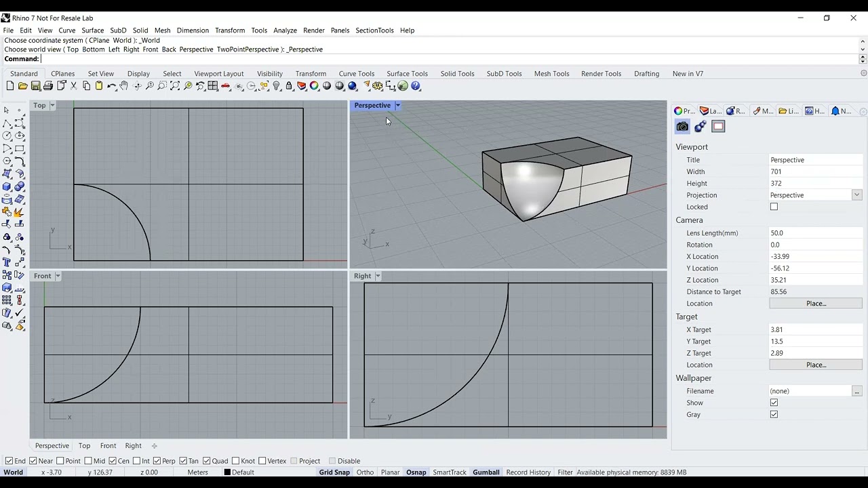The image size is (868, 488).
Task: Click the light bulb Hide Objects icon
Action: point(277,86)
